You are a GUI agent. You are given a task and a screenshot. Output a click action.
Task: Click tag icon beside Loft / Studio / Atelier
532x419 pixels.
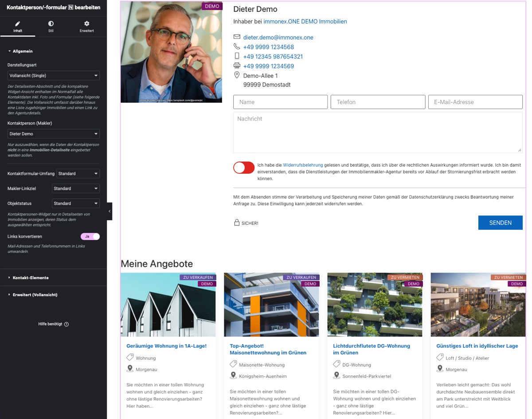pyautogui.click(x=440, y=357)
